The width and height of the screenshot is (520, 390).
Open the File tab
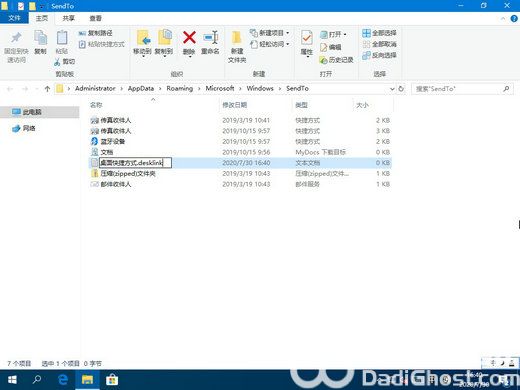[x=14, y=18]
